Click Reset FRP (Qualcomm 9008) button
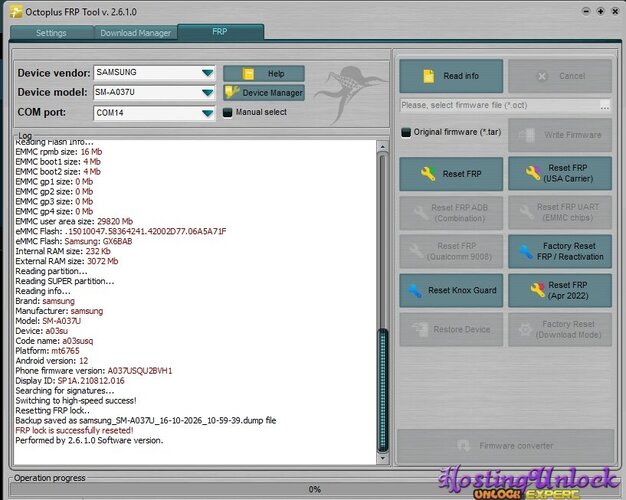Image resolution: width=626 pixels, height=500 pixels. [451, 252]
